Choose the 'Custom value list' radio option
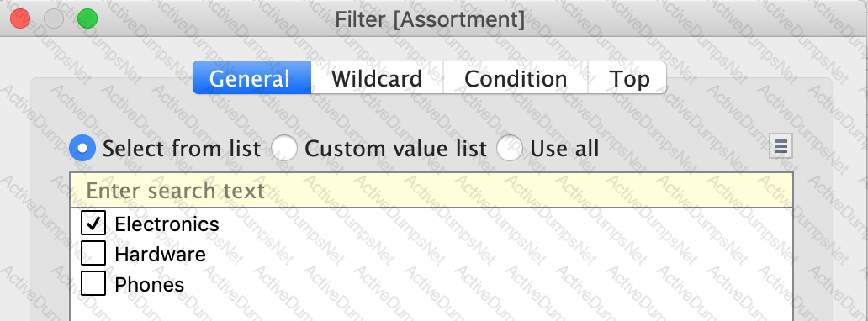868x321 pixels. [x=284, y=149]
